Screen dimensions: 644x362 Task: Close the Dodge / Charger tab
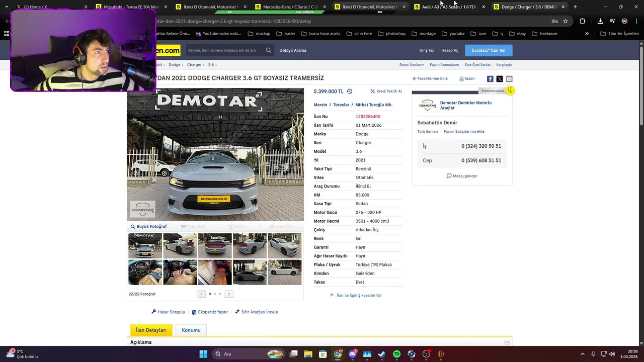pos(563,7)
